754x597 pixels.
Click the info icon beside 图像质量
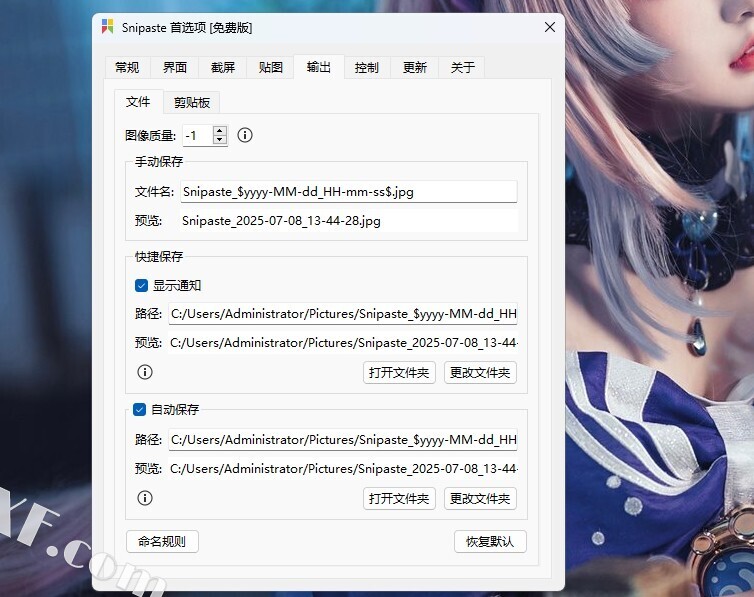coord(245,135)
